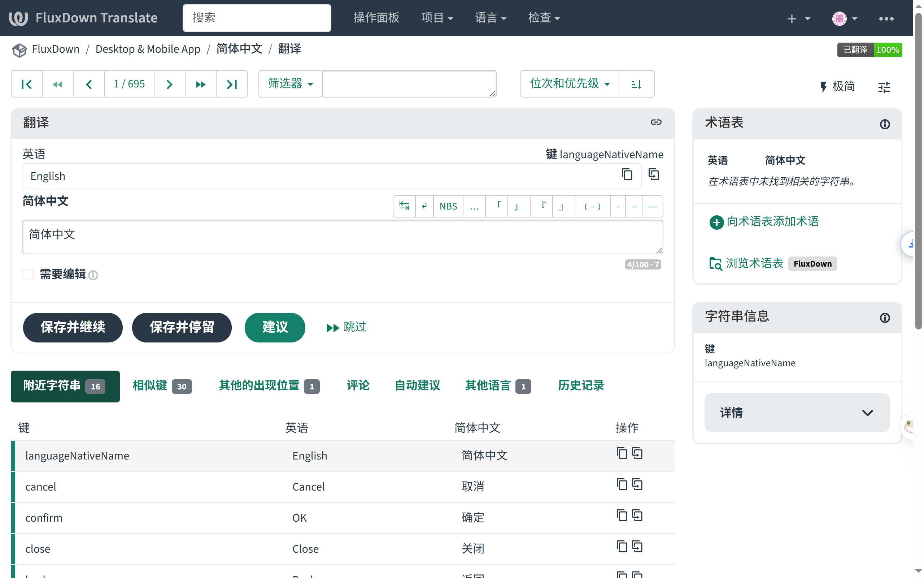Image resolution: width=924 pixels, height=578 pixels.
Task: Open user avatar dropdown
Action: pos(845,18)
